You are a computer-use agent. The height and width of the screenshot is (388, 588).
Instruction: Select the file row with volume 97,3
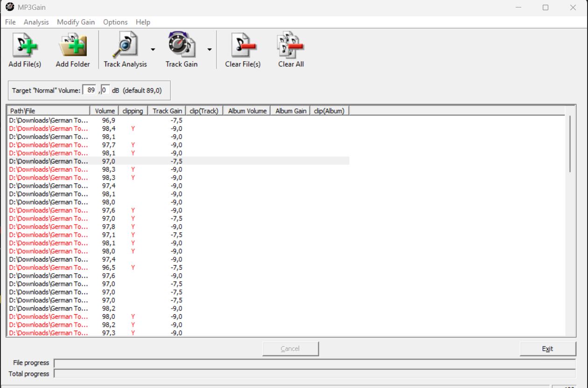(x=178, y=333)
